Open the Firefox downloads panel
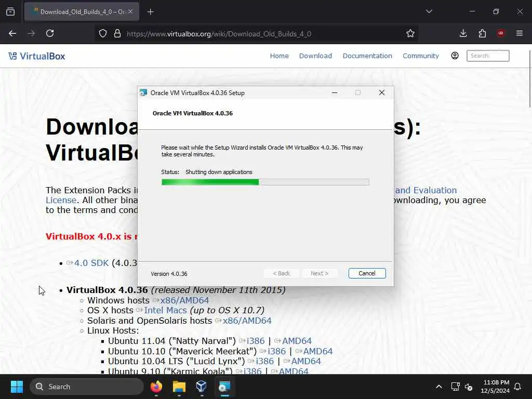This screenshot has width=532, height=399. tap(463, 33)
